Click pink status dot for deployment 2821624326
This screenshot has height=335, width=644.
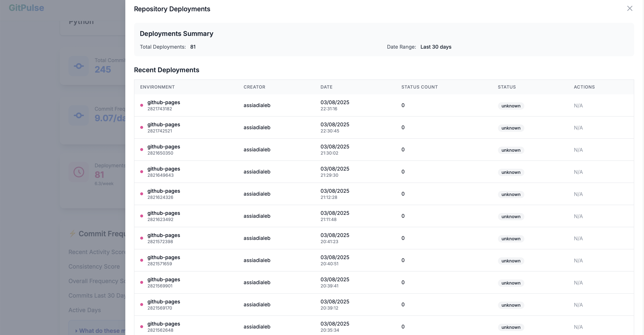point(142,194)
